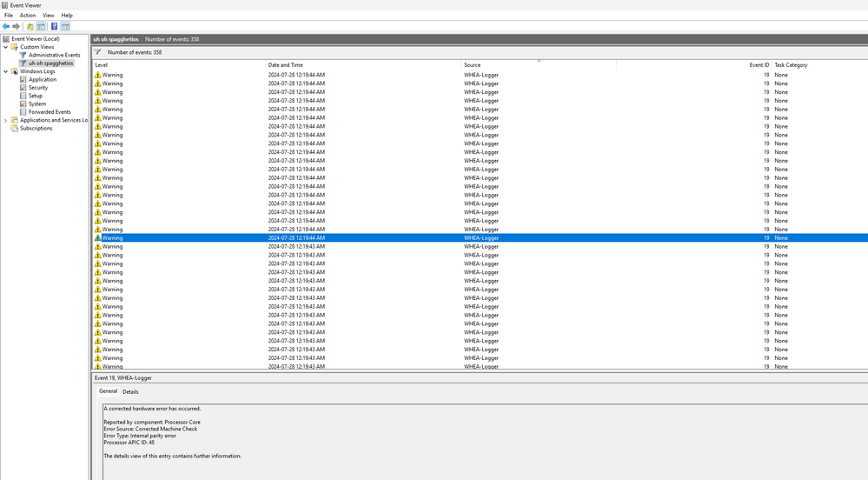Sort by the Date and Time column header
This screenshot has width=868, height=480.
(364, 65)
